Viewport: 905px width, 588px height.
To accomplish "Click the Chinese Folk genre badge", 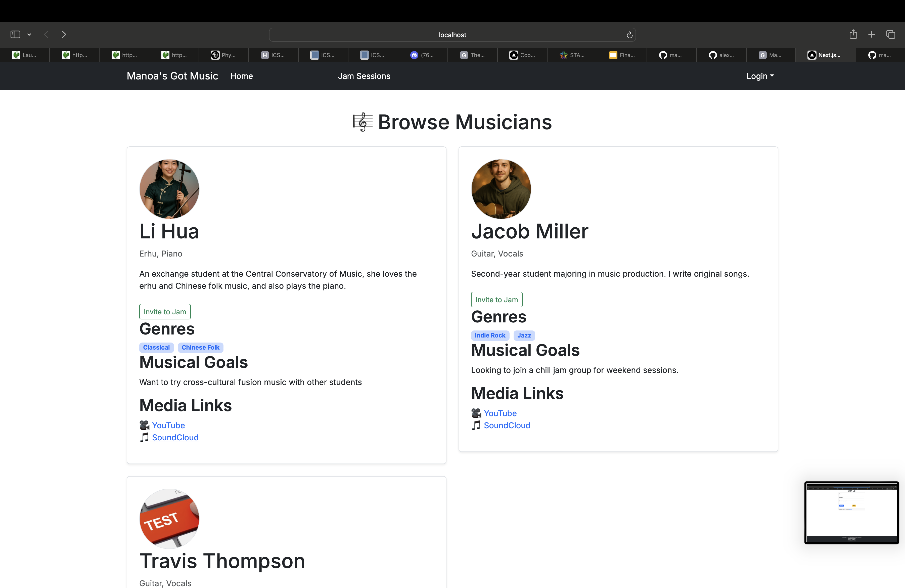I will (200, 347).
